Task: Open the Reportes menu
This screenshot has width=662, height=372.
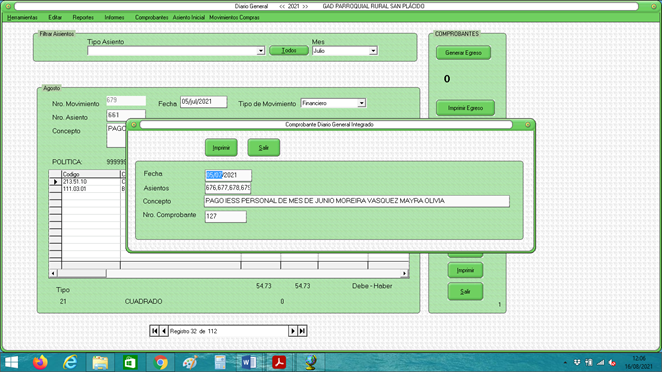Action: (83, 17)
